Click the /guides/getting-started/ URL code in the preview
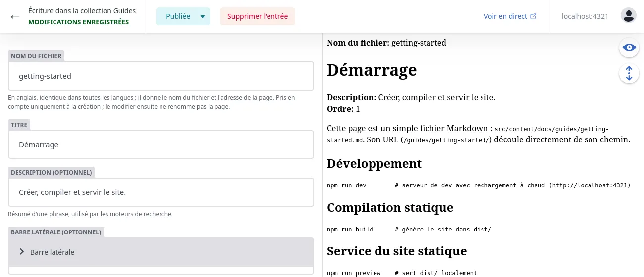Screen dimensions: 644x277 click(x=446, y=140)
